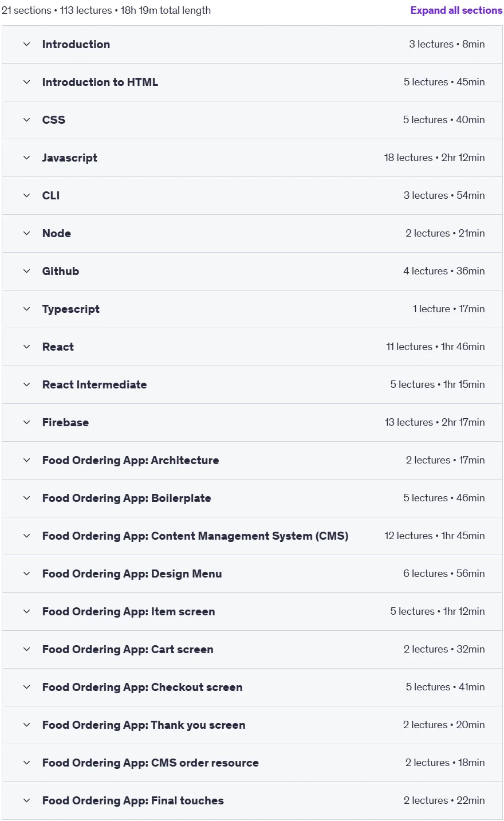Viewport: 504px width, 821px height.
Task: Select Food Ordering App: Architecture title
Action: (x=131, y=460)
